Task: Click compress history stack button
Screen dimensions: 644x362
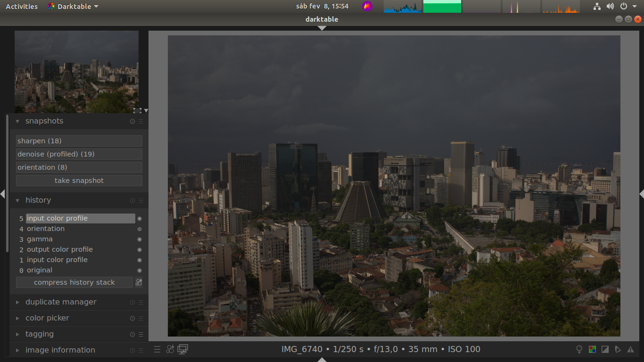Action: pos(74,282)
